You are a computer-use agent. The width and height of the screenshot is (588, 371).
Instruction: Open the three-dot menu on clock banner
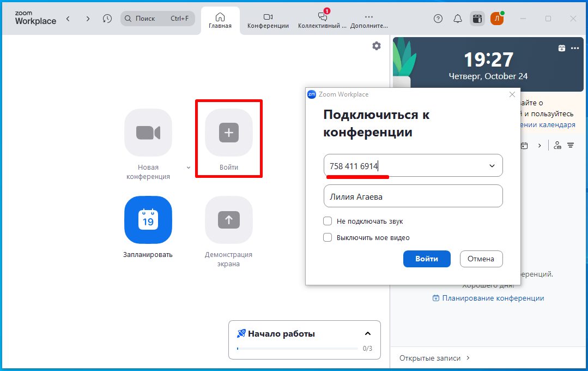pos(575,48)
